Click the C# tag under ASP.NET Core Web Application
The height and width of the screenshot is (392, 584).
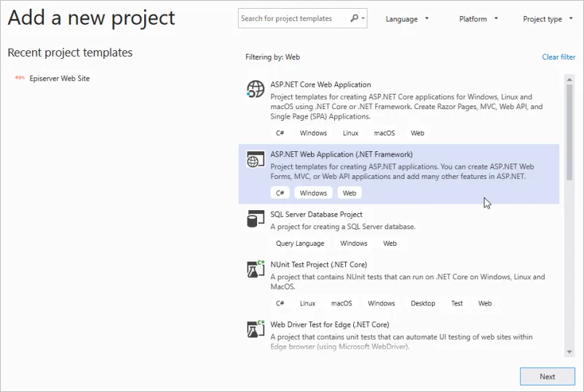click(280, 133)
